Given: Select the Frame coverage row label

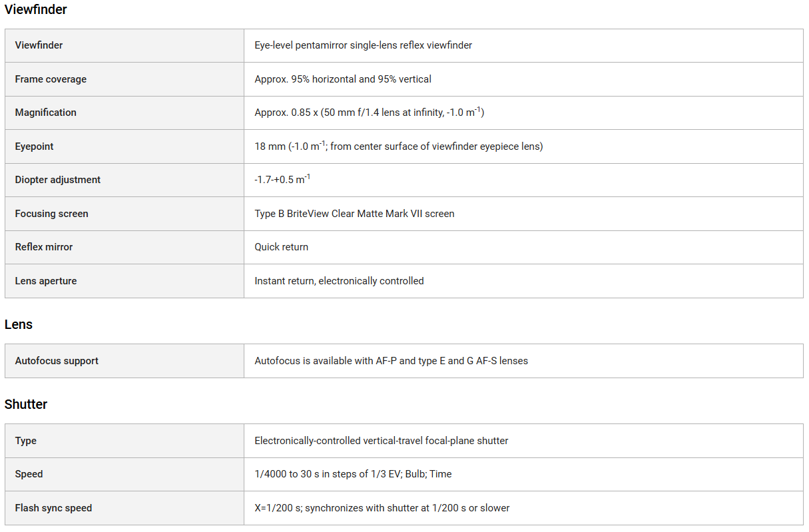Looking at the screenshot, I should click(x=51, y=79).
